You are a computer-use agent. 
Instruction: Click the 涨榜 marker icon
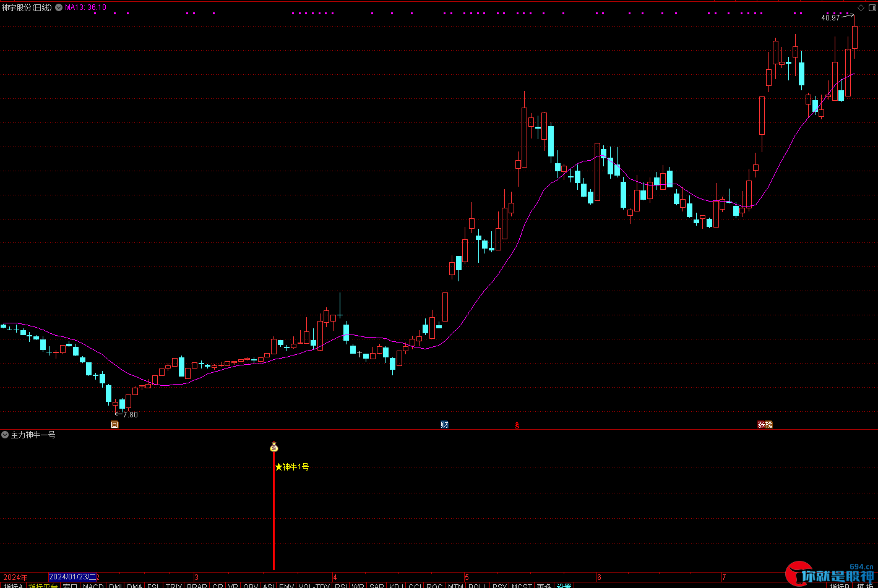[x=765, y=425]
